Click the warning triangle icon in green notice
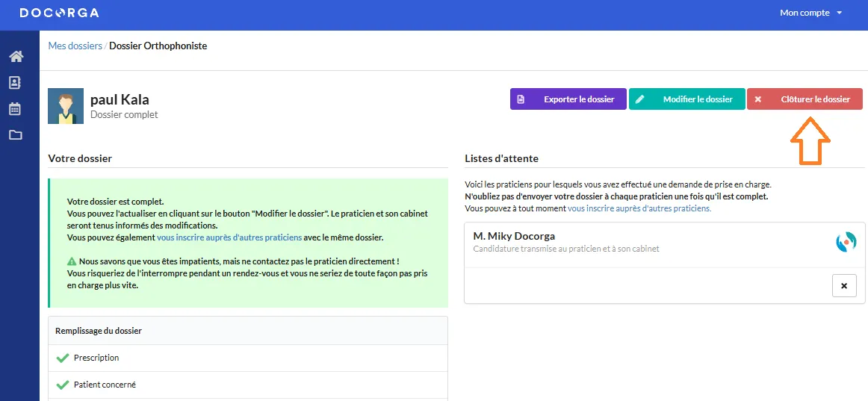The height and width of the screenshot is (401, 868). [72, 261]
